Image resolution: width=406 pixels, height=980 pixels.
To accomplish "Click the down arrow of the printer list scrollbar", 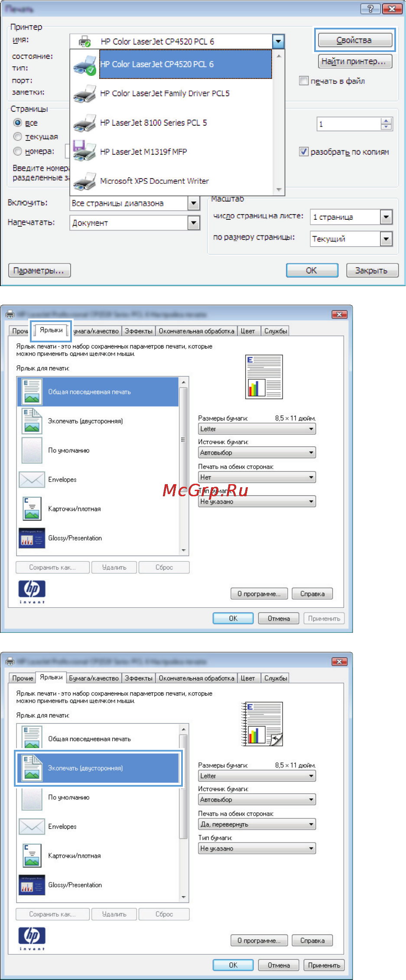I will tap(279, 190).
